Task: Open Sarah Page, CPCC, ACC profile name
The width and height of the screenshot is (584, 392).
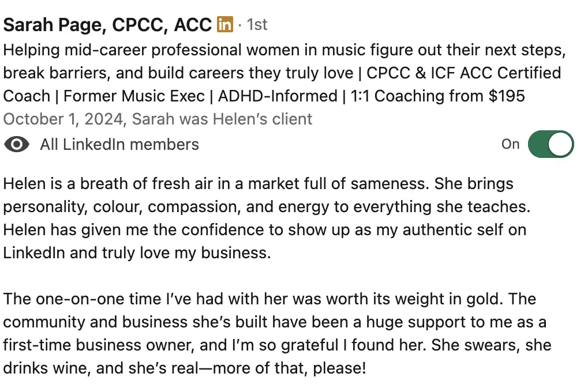Action: click(x=107, y=25)
